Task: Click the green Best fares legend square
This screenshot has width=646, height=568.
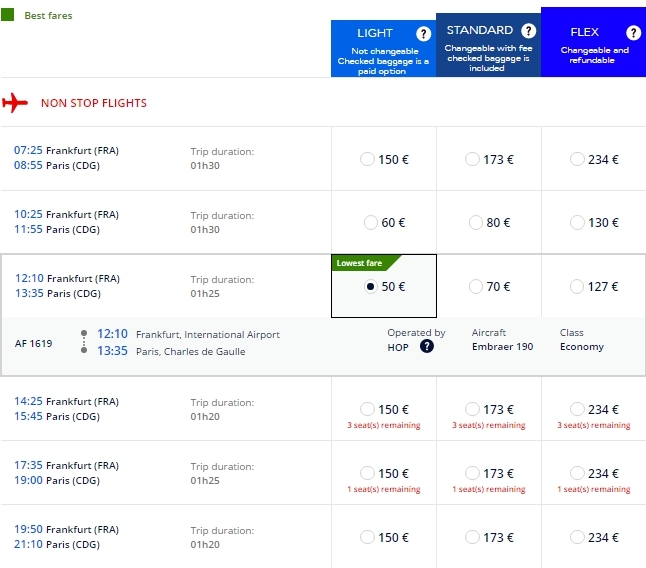Action: [x=8, y=16]
